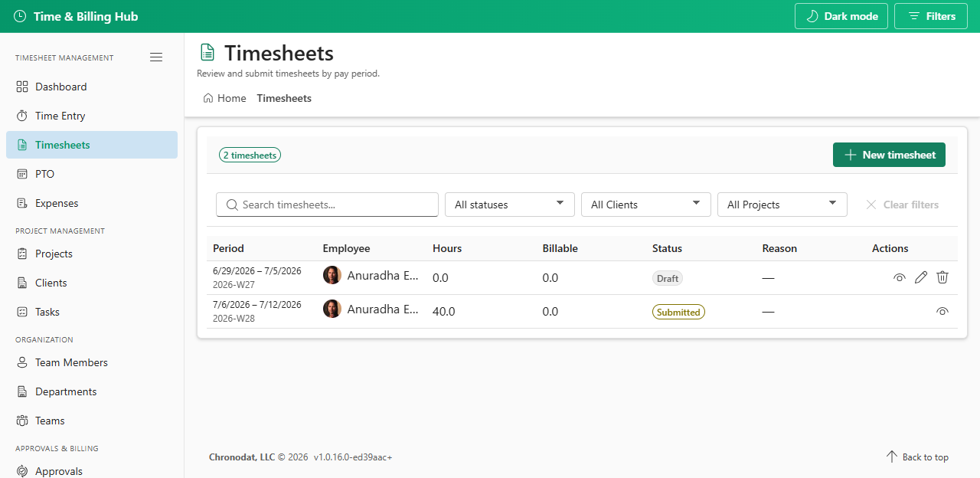The width and height of the screenshot is (980, 478).
Task: Sort by Period column header
Action: click(228, 248)
